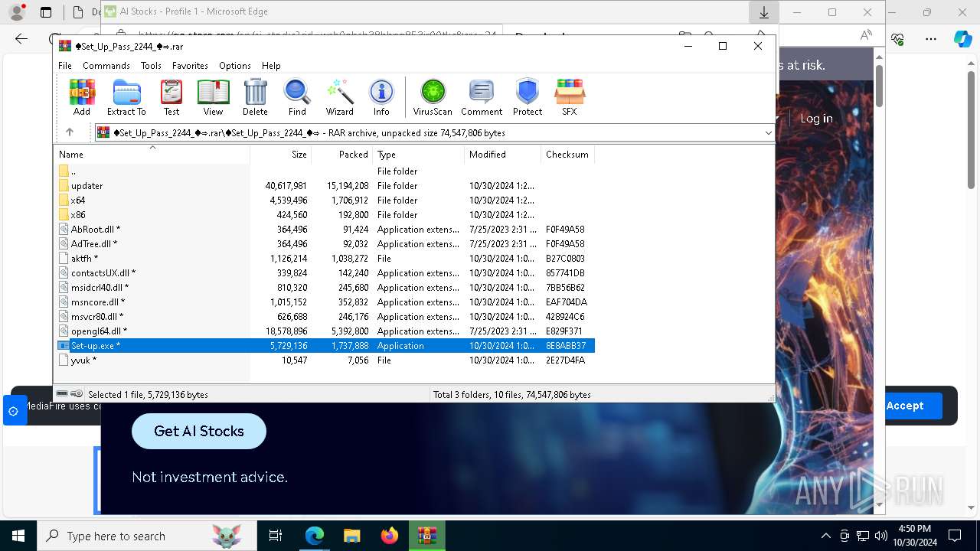
Task: Select msncore.dll file
Action: [325, 302]
